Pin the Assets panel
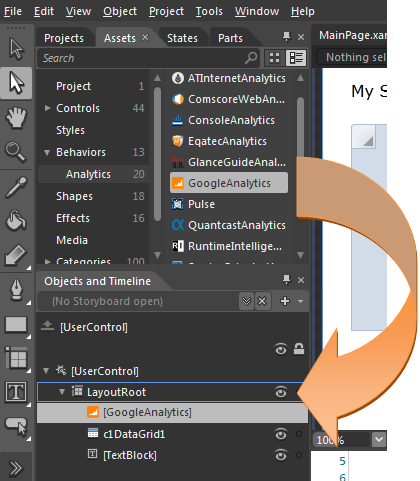Viewport: 420px width, 481px height. pyautogui.click(x=287, y=37)
